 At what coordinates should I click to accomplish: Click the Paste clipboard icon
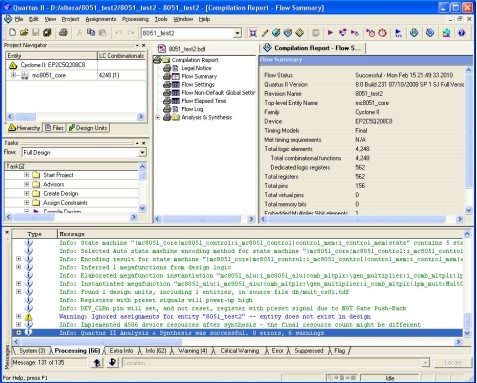coord(103,33)
